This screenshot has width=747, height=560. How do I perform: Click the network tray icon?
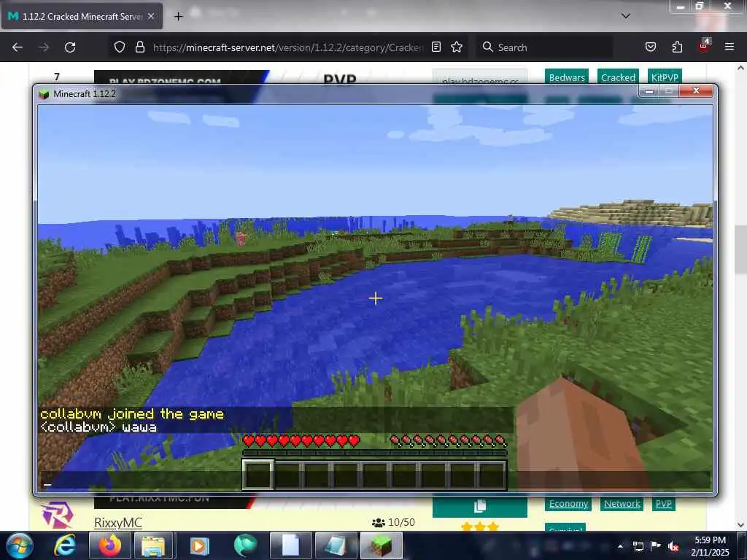638,547
